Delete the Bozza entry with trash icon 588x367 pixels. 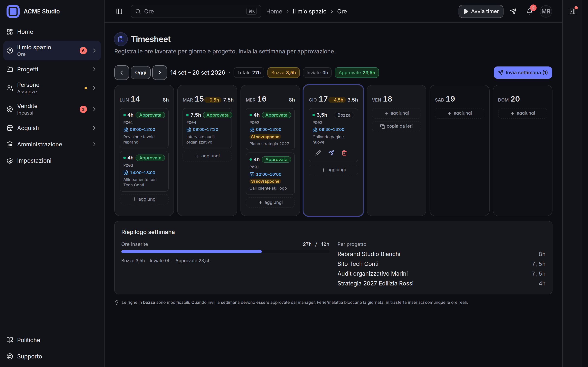tap(344, 153)
